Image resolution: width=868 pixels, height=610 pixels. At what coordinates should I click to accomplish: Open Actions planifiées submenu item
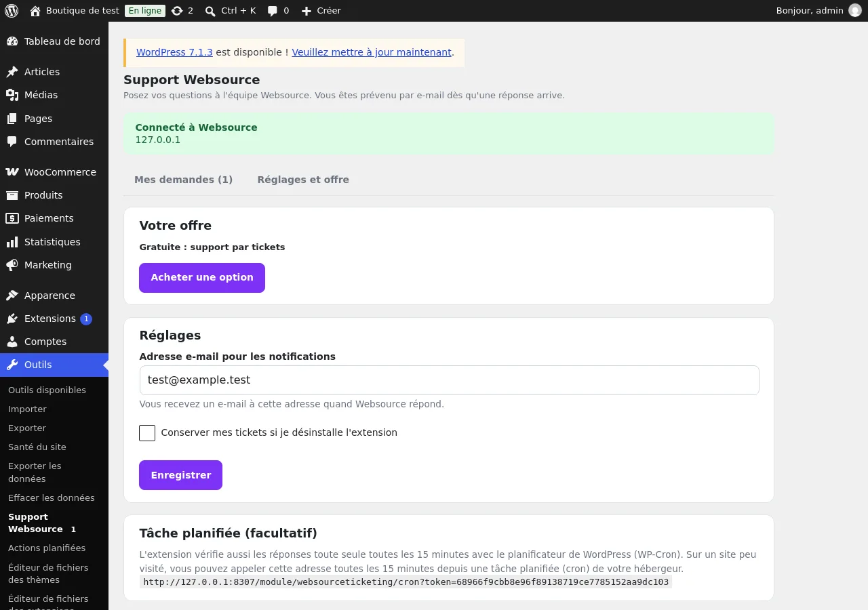[47, 548]
